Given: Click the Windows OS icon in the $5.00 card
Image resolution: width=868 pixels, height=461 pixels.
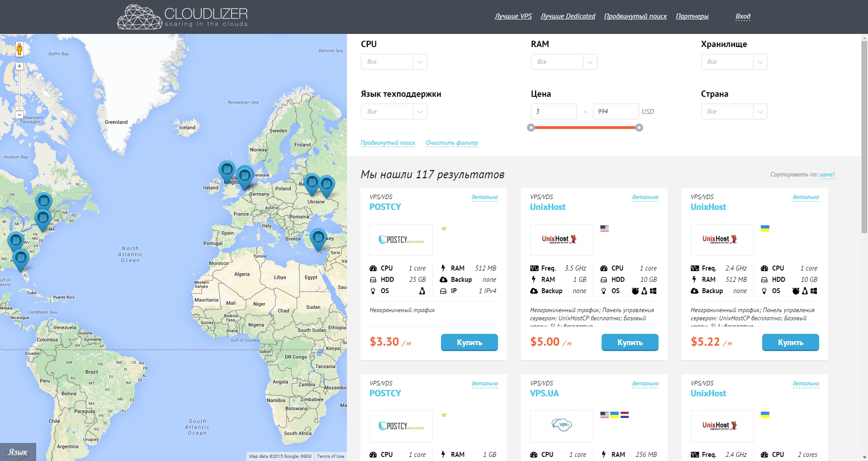Looking at the screenshot, I should pyautogui.click(x=653, y=291).
